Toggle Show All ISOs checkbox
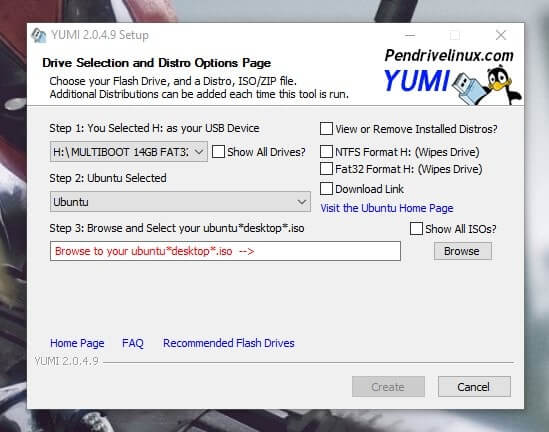Viewport: 549px width, 432px height. pos(416,229)
